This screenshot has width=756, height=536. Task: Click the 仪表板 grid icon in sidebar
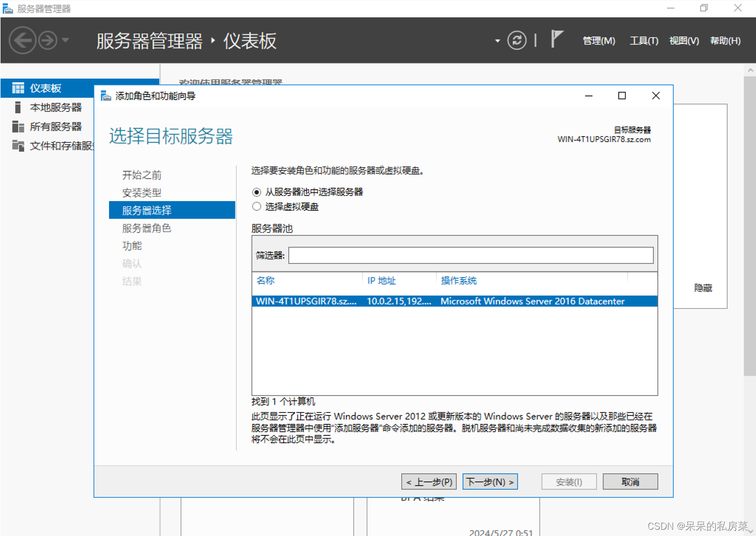tap(18, 88)
